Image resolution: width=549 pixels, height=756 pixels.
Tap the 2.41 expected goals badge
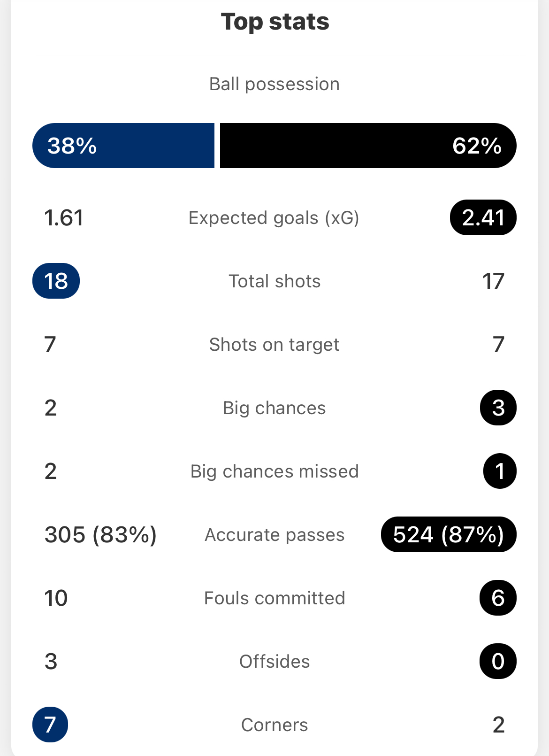pyautogui.click(x=483, y=217)
